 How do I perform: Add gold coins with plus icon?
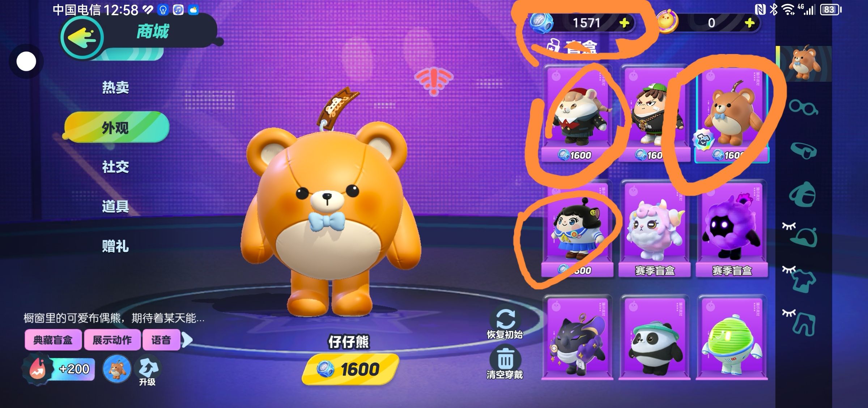point(750,23)
